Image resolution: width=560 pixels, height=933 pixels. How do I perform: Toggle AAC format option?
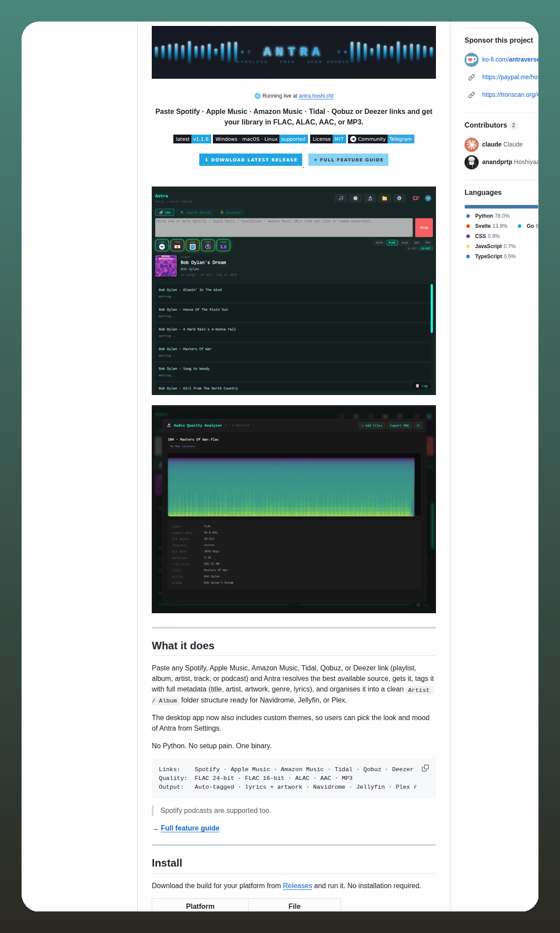tap(417, 242)
